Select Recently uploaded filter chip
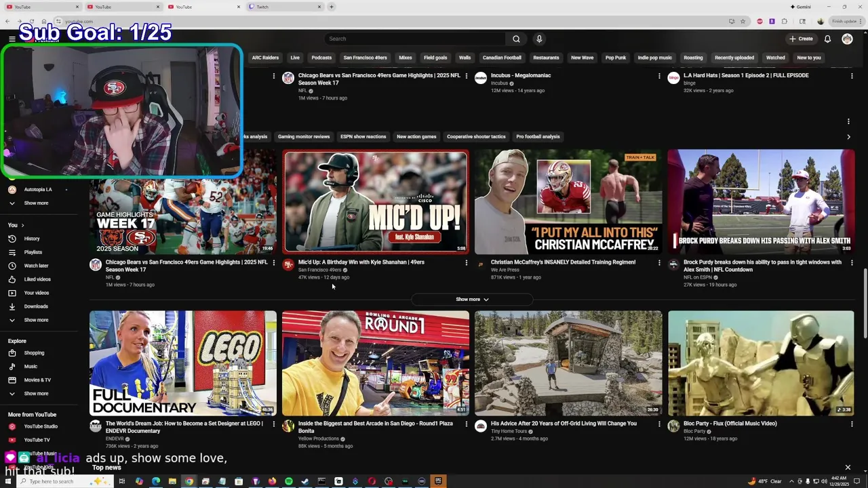The width and height of the screenshot is (868, 488). 734,58
